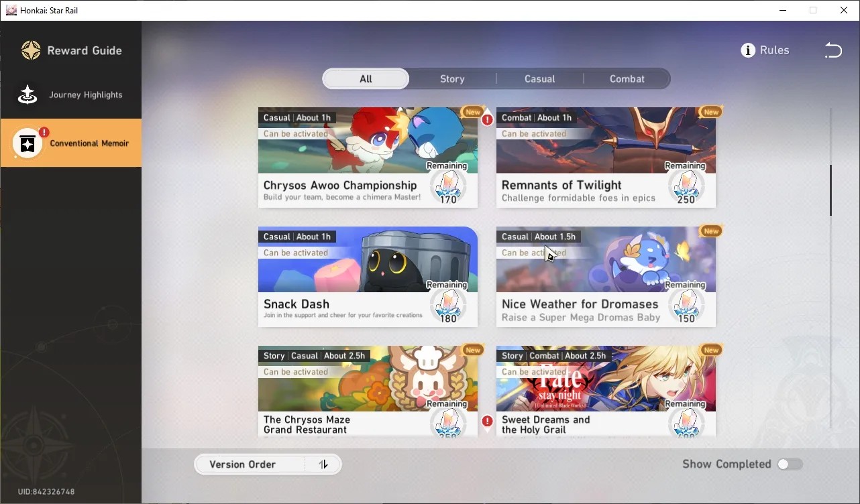Click the New badge on Chrysos Maze Grand Restaurant
Viewport: 860px width, 504px height.
pos(473,350)
